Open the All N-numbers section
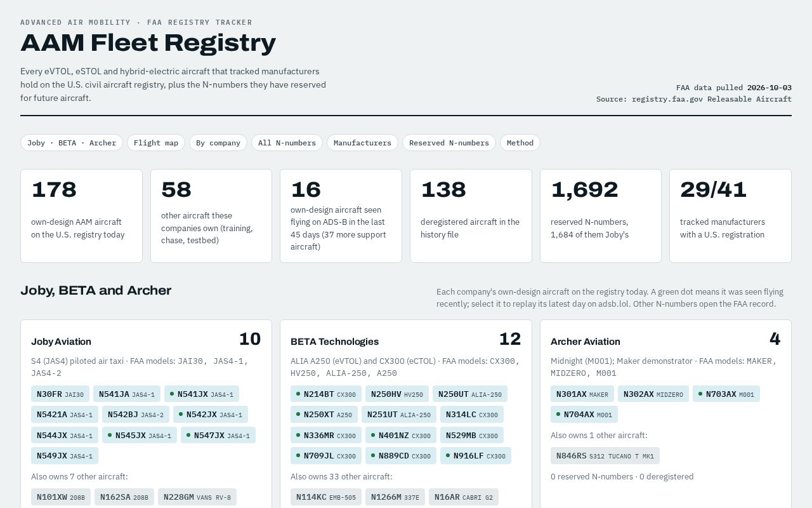The height and width of the screenshot is (508, 812). pos(287,143)
